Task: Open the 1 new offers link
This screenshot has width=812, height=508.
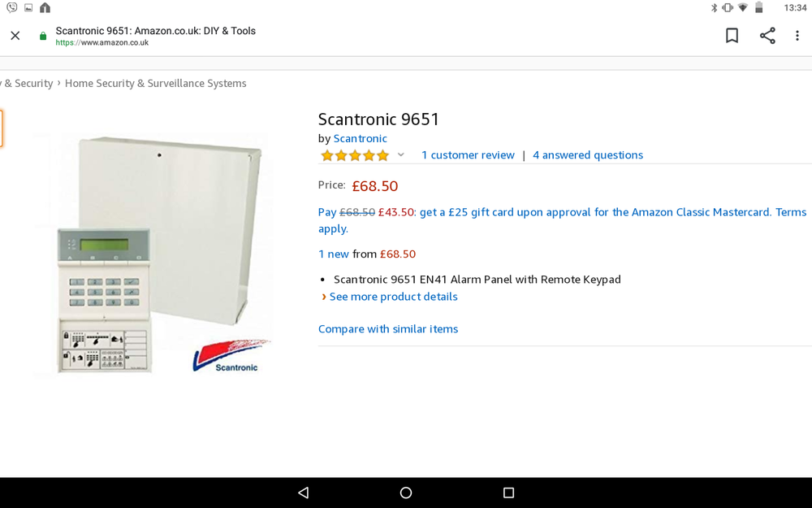Action: coord(334,254)
